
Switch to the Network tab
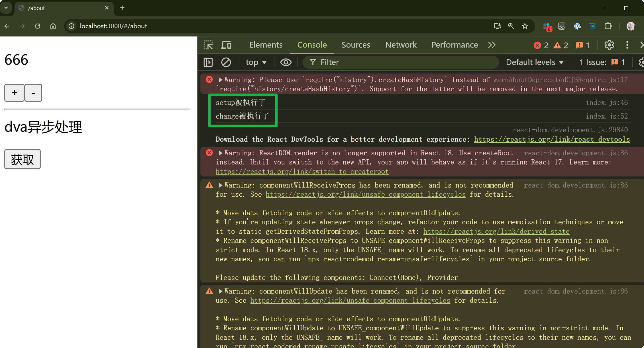pos(401,45)
